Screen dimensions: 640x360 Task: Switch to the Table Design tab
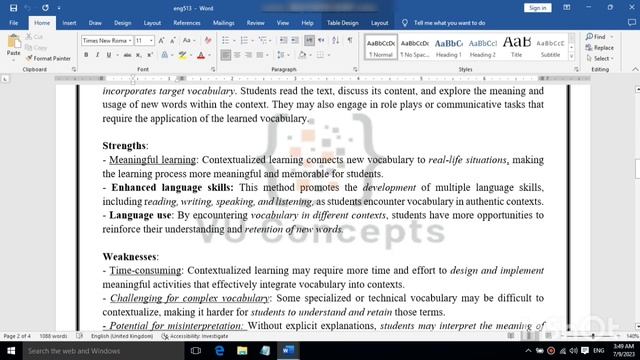coord(342,23)
